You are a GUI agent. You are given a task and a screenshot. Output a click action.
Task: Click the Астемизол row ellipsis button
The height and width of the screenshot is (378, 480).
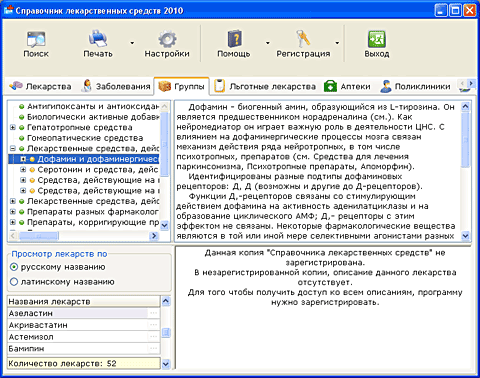tap(154, 337)
